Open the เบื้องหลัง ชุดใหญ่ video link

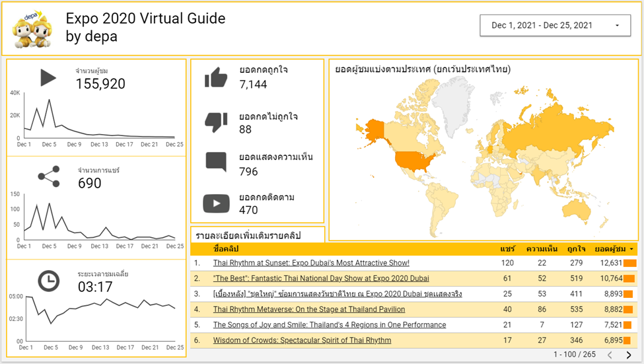tap(338, 294)
